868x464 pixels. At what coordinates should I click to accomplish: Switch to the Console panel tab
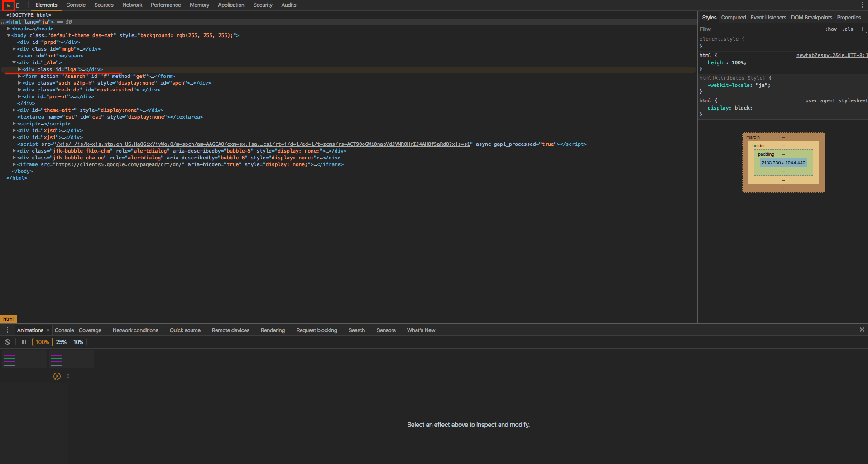[76, 5]
